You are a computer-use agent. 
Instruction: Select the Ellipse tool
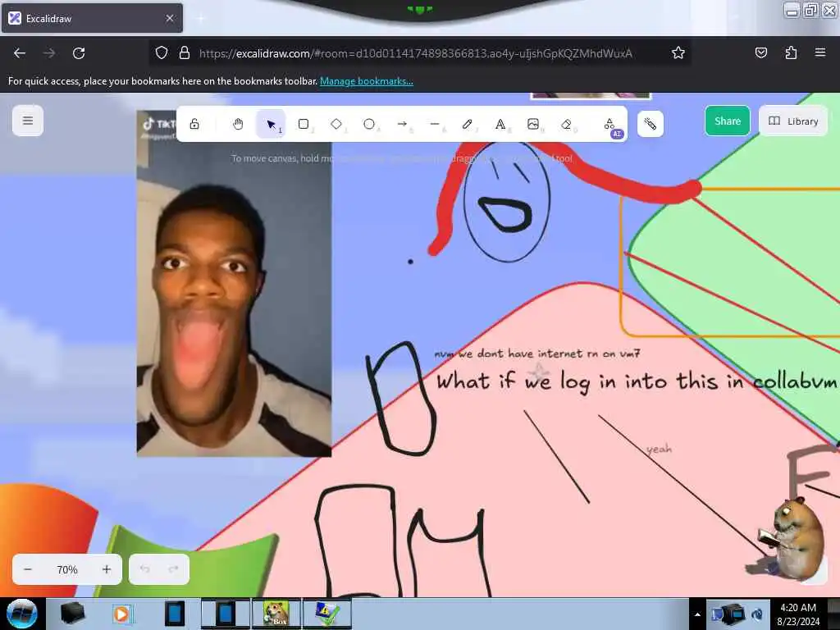(x=369, y=125)
